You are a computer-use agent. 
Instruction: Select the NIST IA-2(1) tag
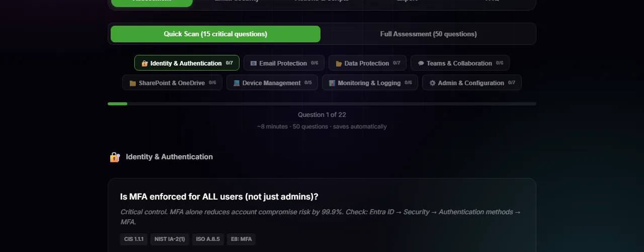(170, 239)
